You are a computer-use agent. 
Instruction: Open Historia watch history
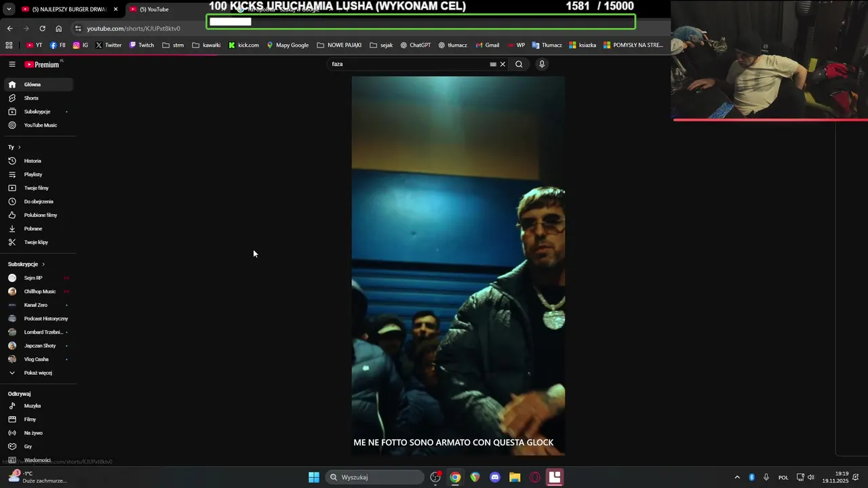coord(38,161)
